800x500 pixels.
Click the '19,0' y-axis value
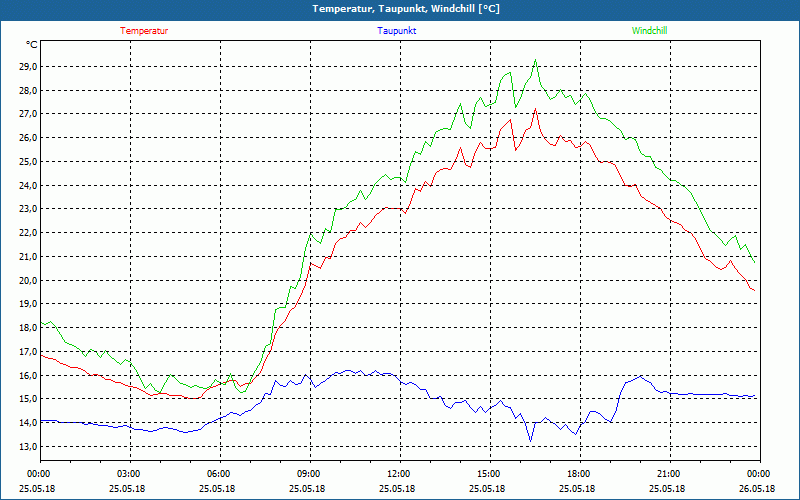[x=28, y=304]
